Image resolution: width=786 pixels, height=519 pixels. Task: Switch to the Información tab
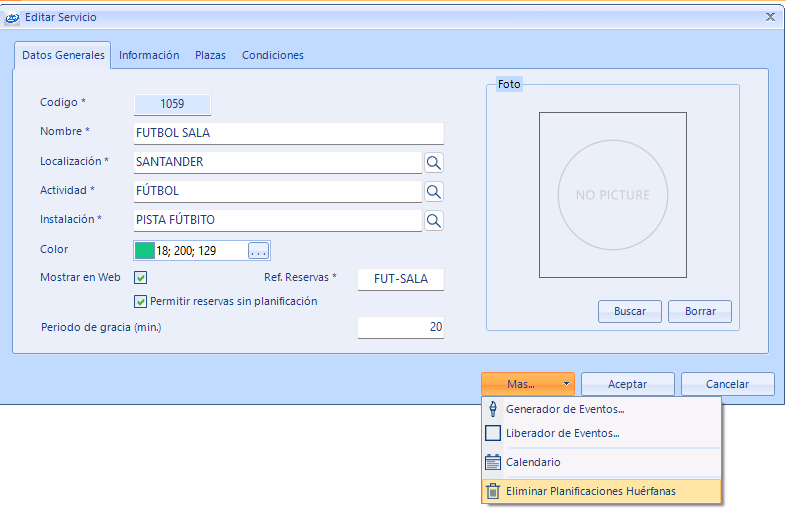149,56
